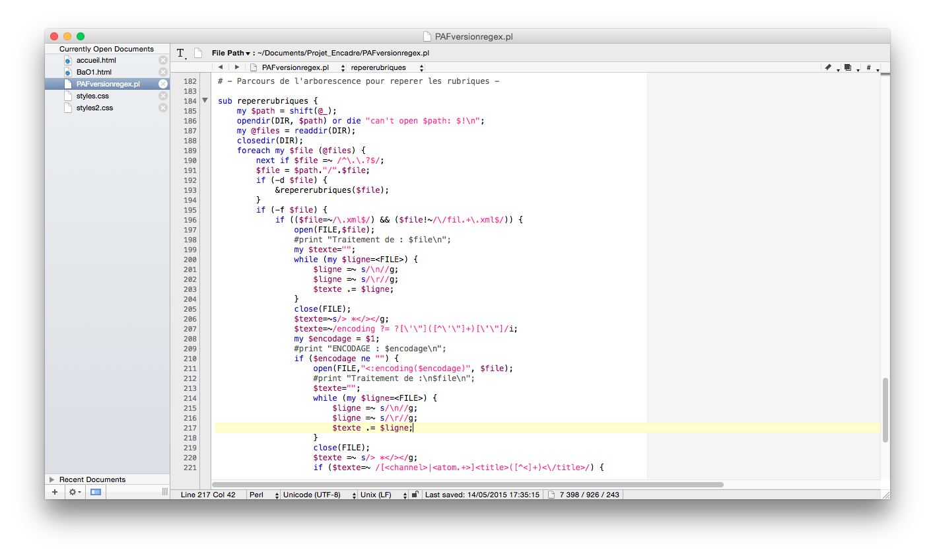Screen dimensions: 935x560
Task: Open the Markers pencil menu
Action: 831,67
